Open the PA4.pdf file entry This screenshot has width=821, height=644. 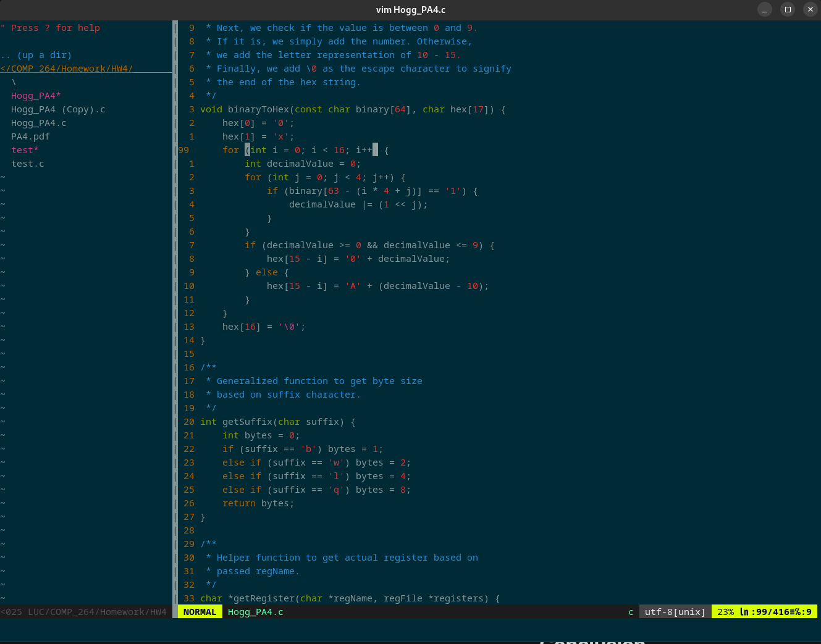[30, 136]
